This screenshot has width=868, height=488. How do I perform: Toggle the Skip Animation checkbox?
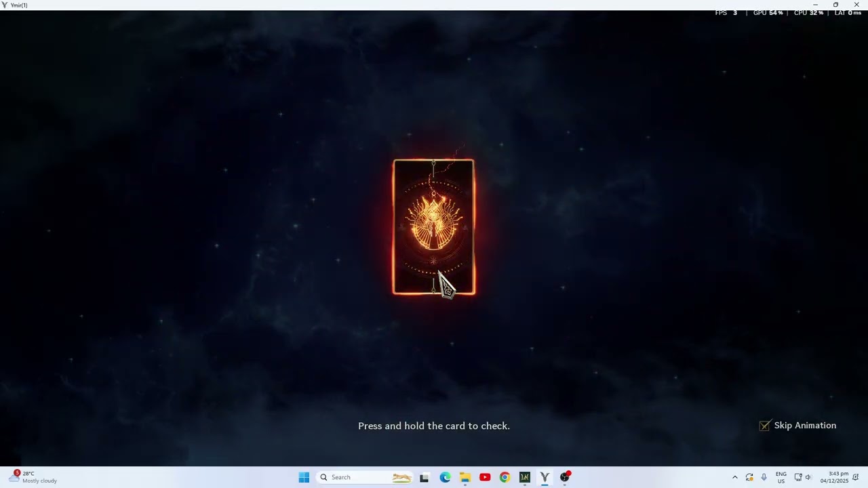click(765, 426)
